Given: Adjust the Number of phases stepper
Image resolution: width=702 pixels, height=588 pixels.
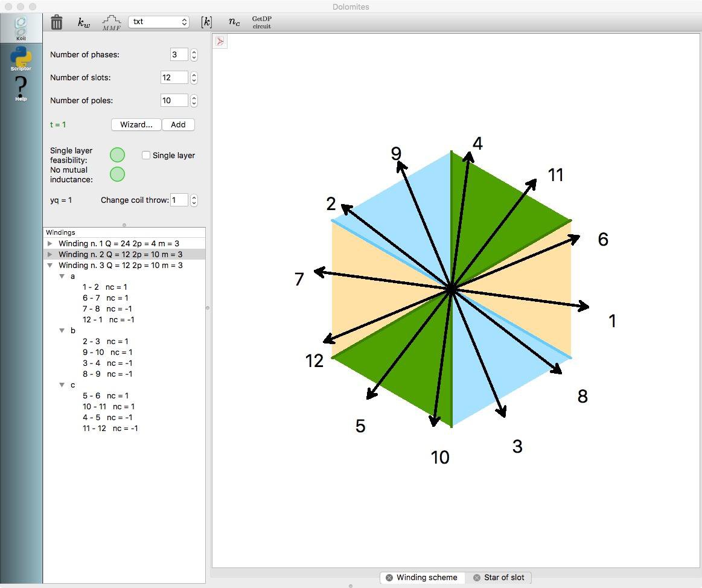Looking at the screenshot, I should point(194,55).
